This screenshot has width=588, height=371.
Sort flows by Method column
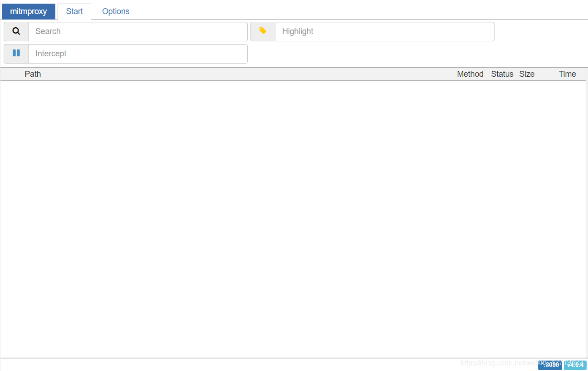[470, 74]
